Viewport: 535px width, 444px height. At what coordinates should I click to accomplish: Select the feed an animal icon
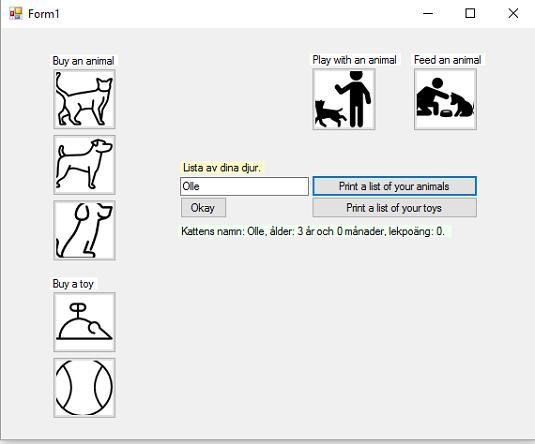tap(445, 99)
